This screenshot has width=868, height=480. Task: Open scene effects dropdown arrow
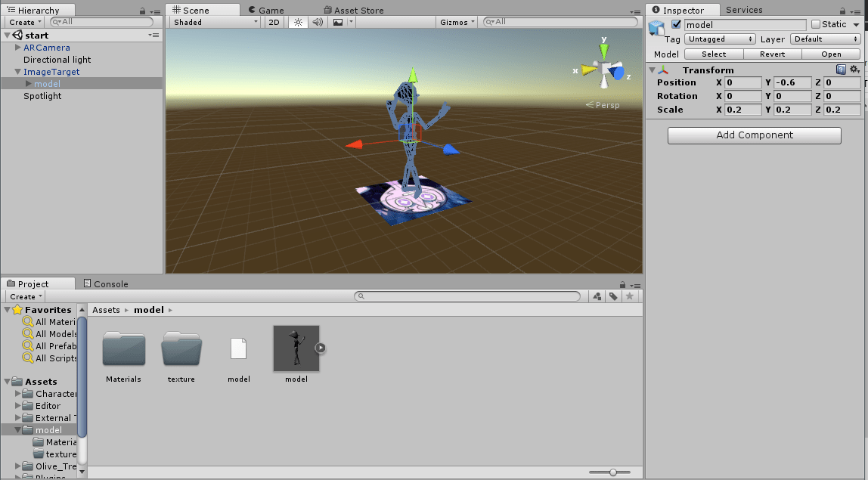(x=351, y=22)
